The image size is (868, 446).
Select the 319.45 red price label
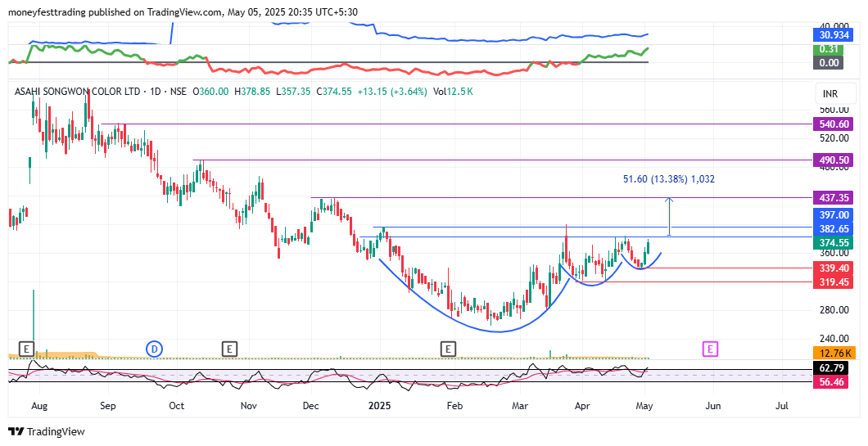833,282
